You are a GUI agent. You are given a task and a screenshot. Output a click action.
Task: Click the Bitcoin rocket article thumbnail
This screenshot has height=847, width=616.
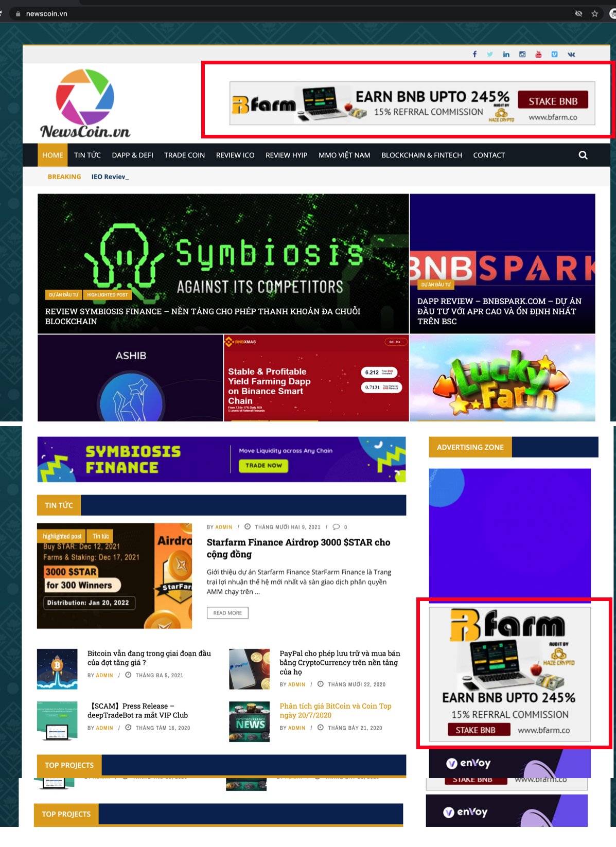point(57,669)
